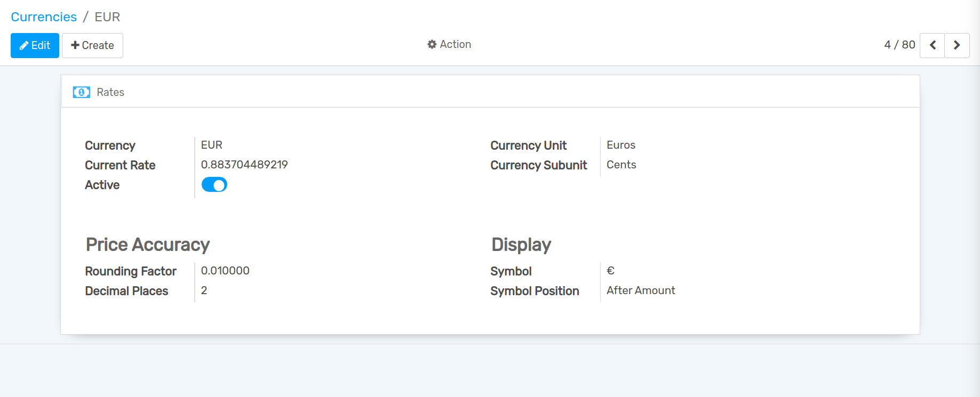
Task: Click the Active field label
Action: point(102,185)
